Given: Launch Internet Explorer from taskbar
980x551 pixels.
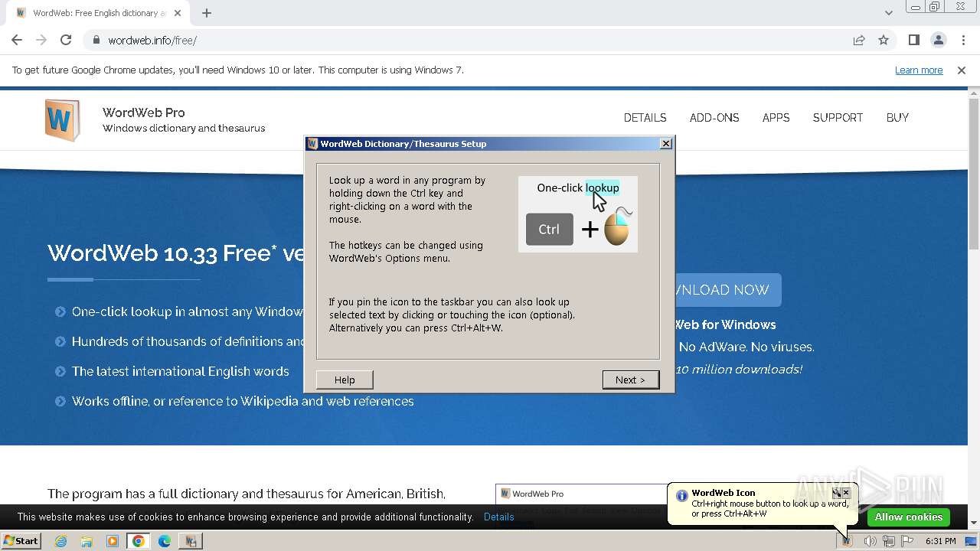Looking at the screenshot, I should click(60, 541).
